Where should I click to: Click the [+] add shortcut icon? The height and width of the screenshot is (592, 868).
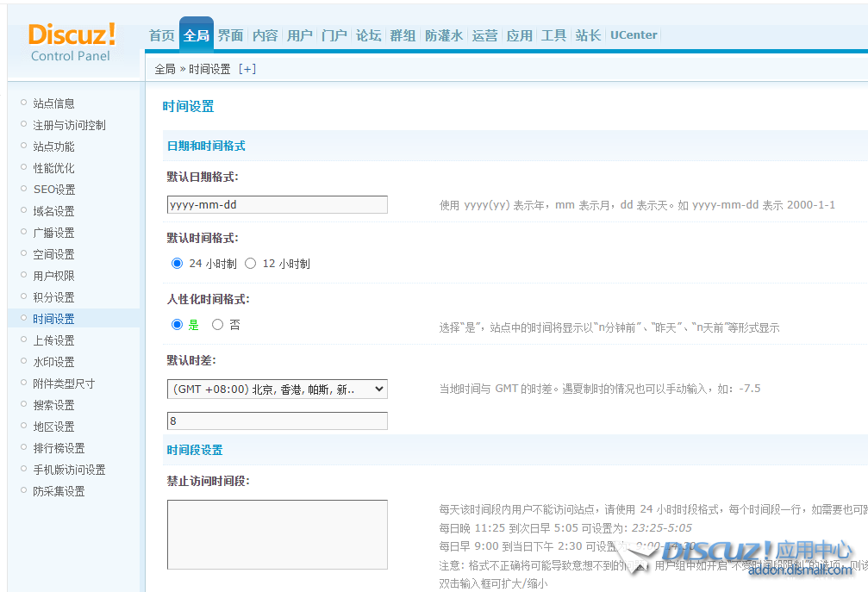(247, 69)
